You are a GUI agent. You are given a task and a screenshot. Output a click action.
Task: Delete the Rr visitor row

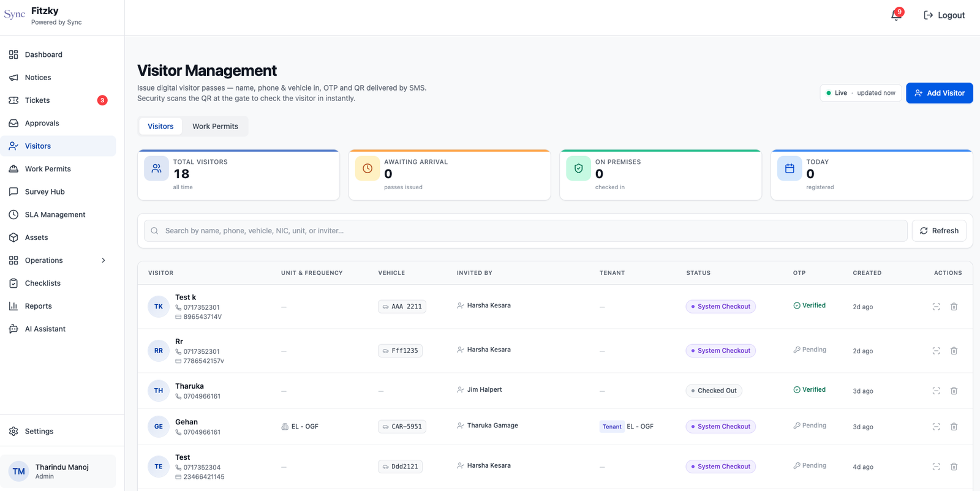coord(954,351)
